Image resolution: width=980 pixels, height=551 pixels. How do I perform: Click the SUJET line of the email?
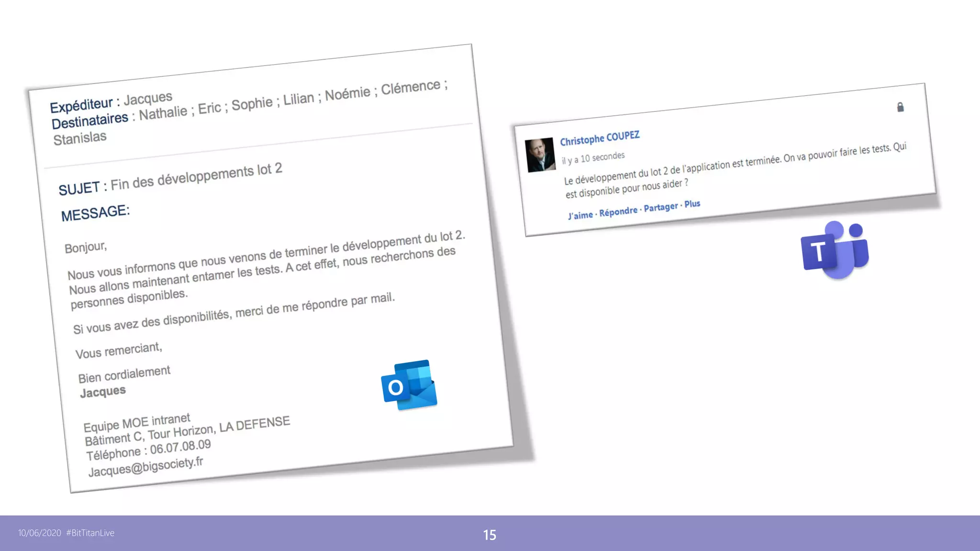pos(170,179)
